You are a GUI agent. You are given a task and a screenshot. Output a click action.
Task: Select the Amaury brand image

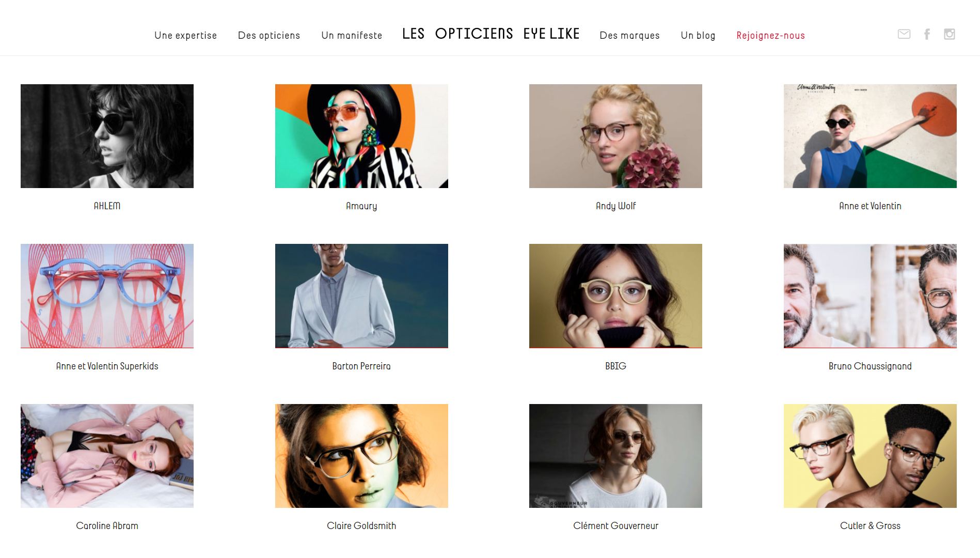pyautogui.click(x=361, y=136)
